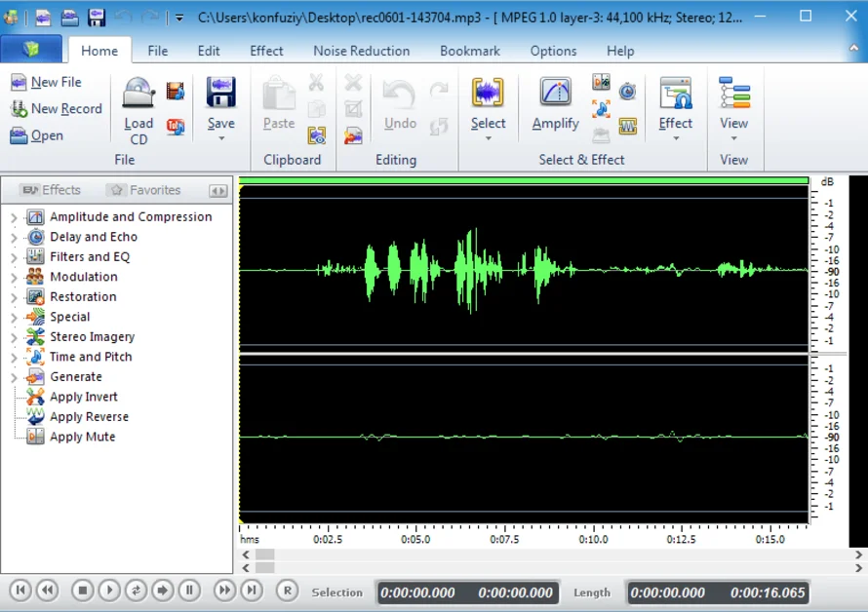Open the Noise Reduction tab
This screenshot has width=868, height=612.
362,51
